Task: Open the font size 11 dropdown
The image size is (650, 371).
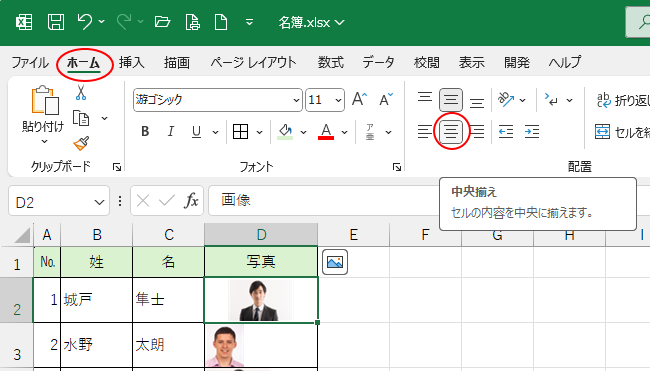Action: pyautogui.click(x=338, y=100)
